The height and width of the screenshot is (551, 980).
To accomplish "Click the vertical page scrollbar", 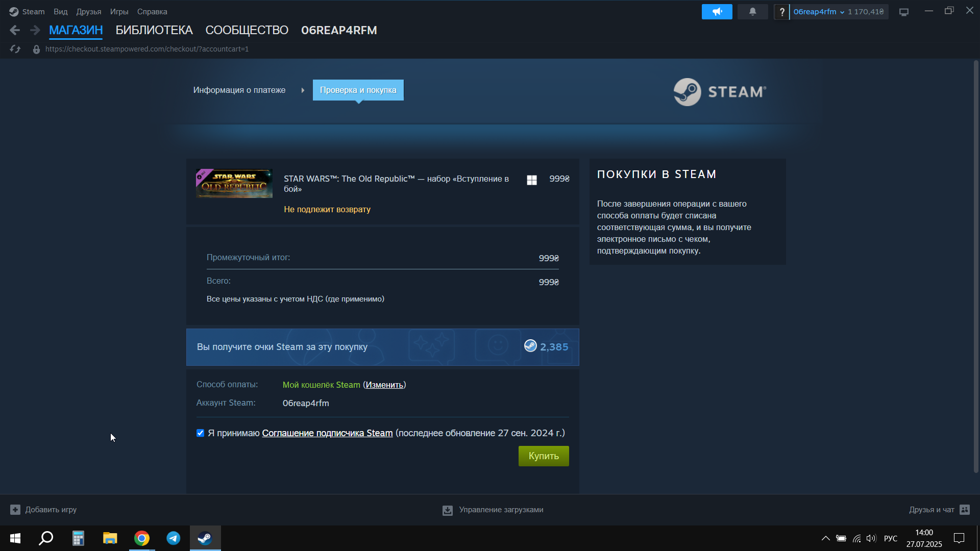I will coord(976,266).
